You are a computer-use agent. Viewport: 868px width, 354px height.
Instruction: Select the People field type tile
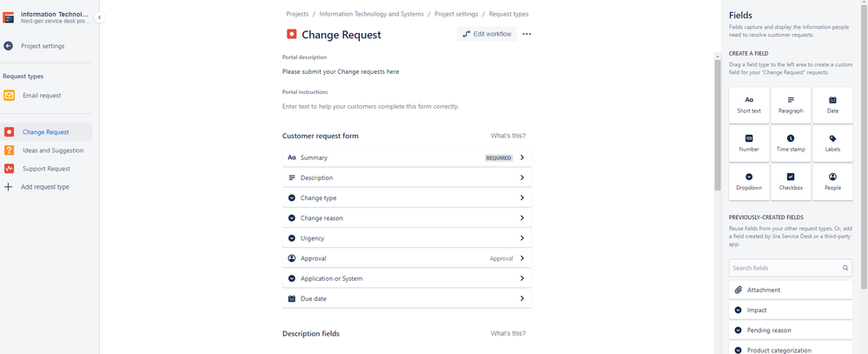coord(832,182)
